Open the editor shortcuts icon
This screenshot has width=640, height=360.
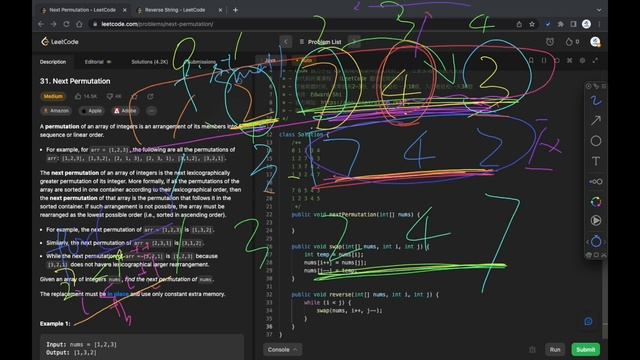[x=569, y=60]
